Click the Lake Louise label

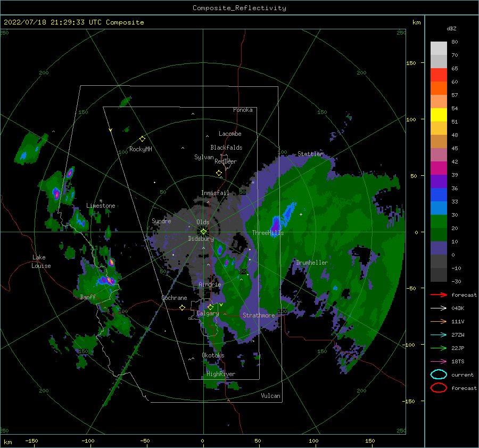click(42, 262)
